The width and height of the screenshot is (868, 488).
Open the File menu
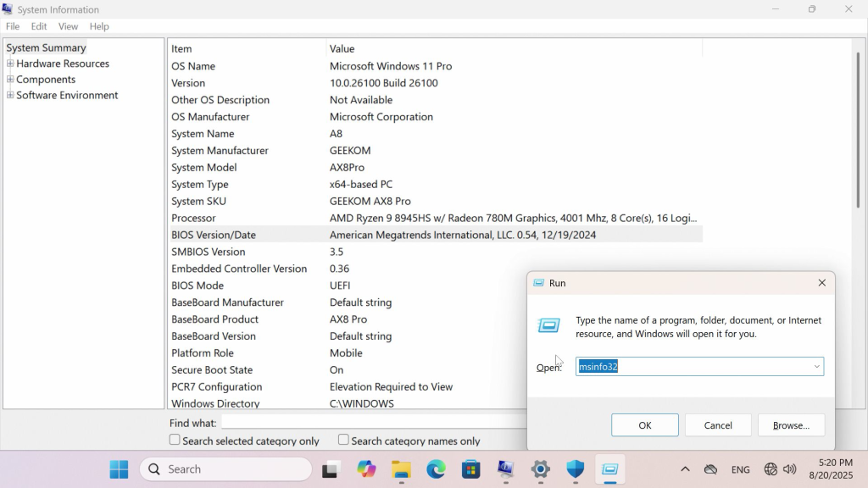click(13, 26)
